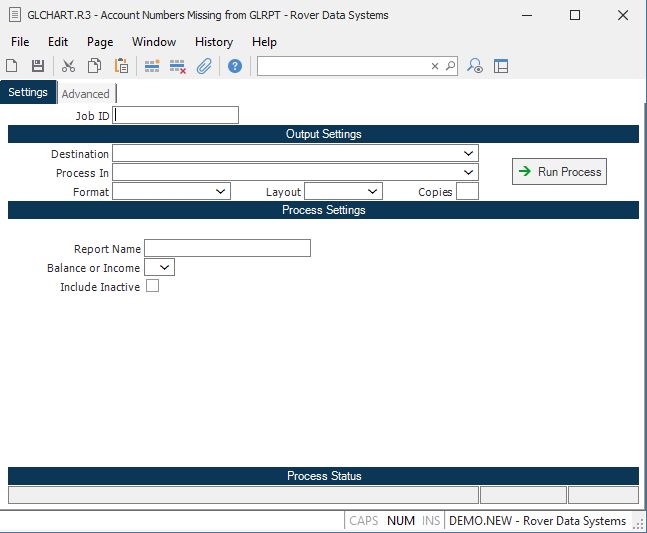Expand the Balance or Income dropdown
This screenshot has width=647, height=533.
165,267
